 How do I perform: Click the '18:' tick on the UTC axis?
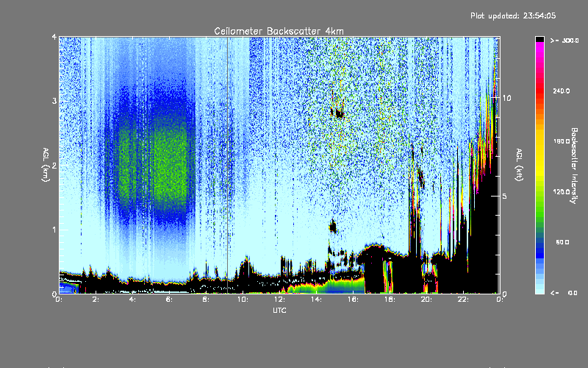click(x=390, y=300)
